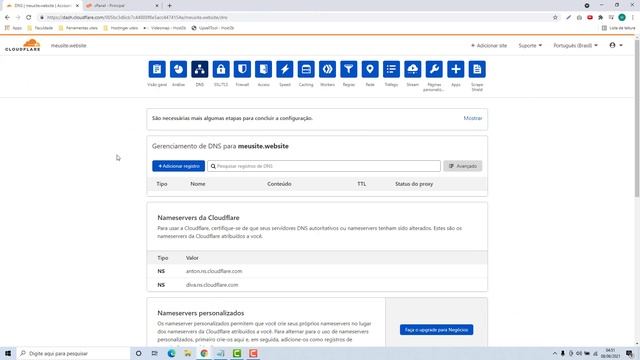640x360 pixels.
Task: Open the Suporte dropdown
Action: point(530,45)
